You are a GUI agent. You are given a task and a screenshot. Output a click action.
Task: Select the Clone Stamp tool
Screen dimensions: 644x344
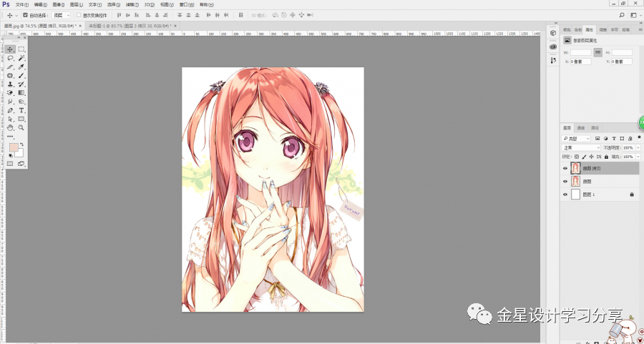click(10, 84)
